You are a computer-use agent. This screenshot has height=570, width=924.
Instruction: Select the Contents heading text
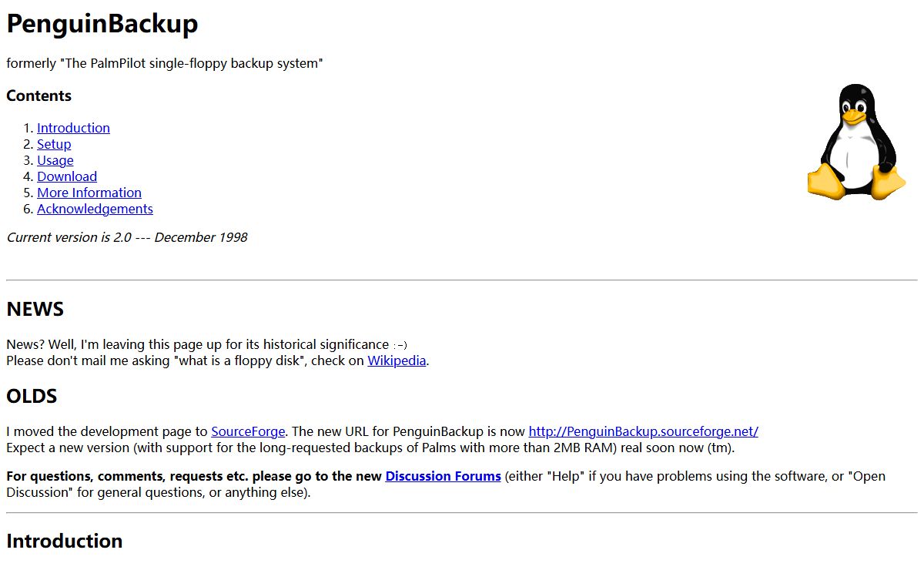pyautogui.click(x=38, y=96)
